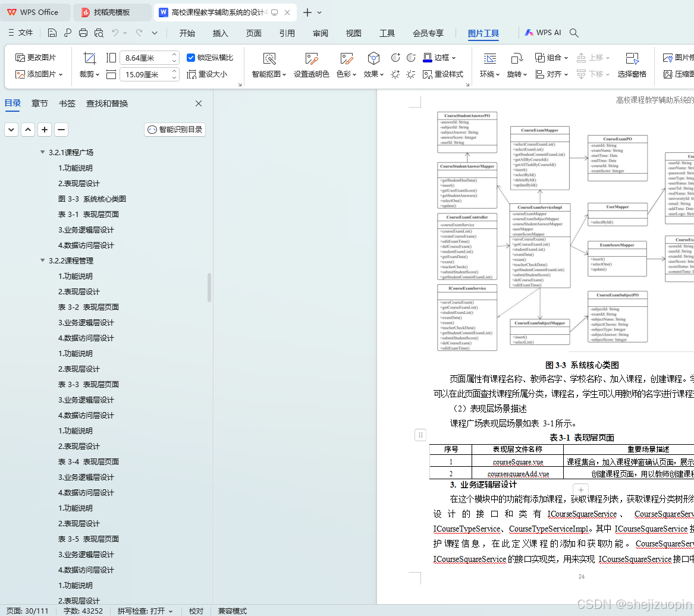Click the search magnifier icon
This screenshot has height=616, width=694.
click(x=574, y=33)
